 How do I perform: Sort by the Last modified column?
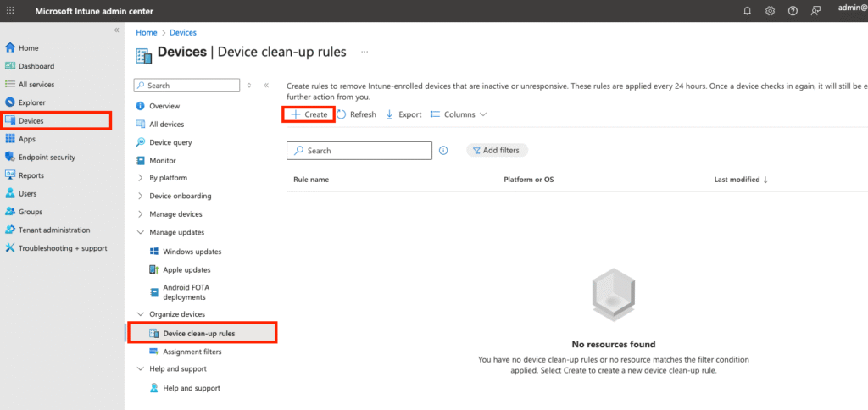(x=741, y=180)
